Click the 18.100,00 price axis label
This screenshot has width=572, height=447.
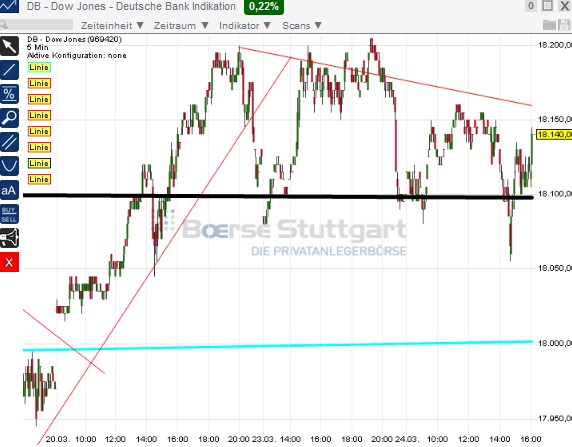click(555, 194)
